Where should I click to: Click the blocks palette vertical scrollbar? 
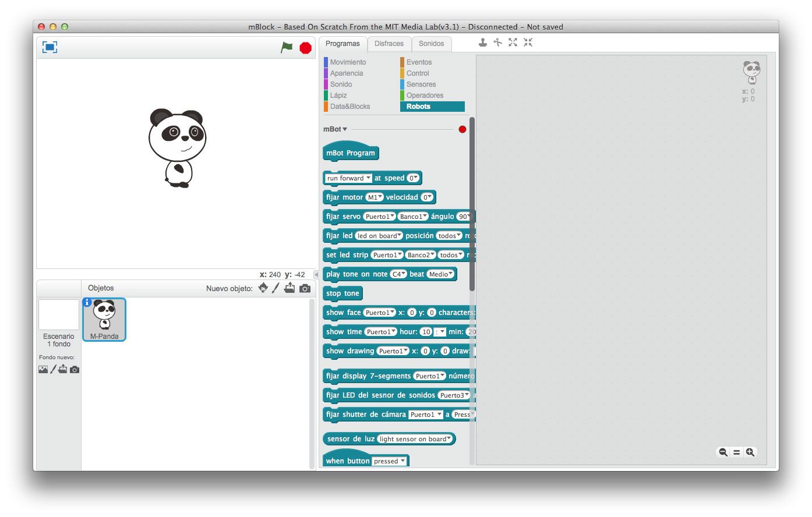pyautogui.click(x=472, y=204)
